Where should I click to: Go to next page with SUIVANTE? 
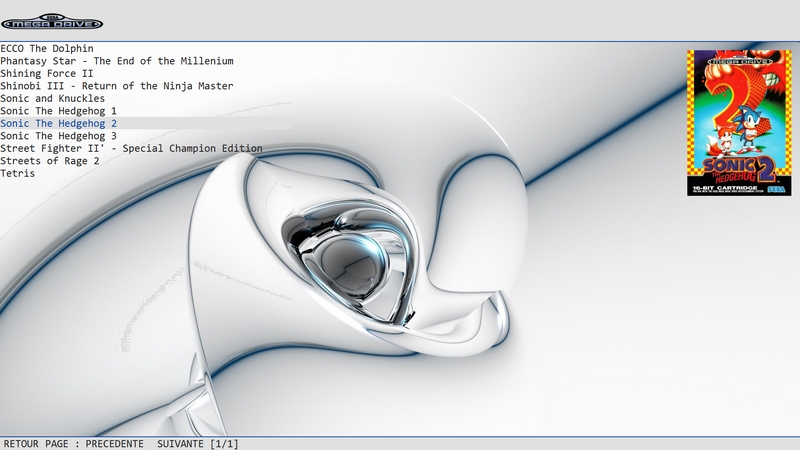tap(180, 444)
